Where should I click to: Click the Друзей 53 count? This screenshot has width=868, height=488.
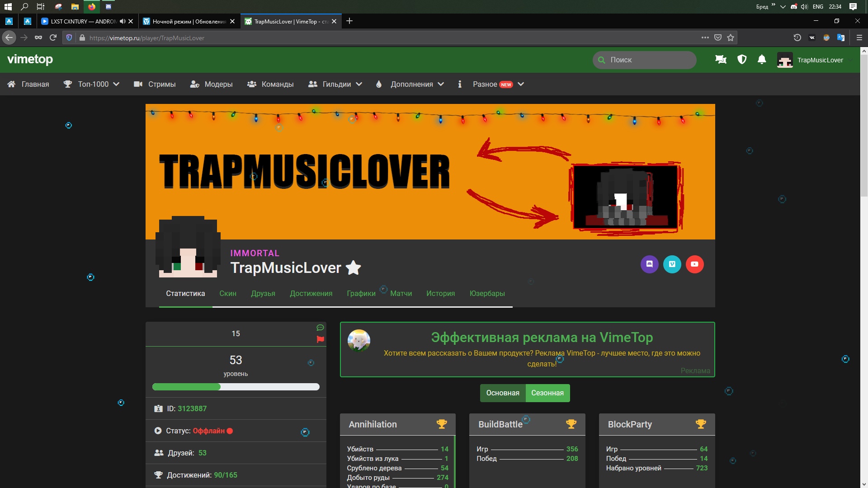pos(202,453)
